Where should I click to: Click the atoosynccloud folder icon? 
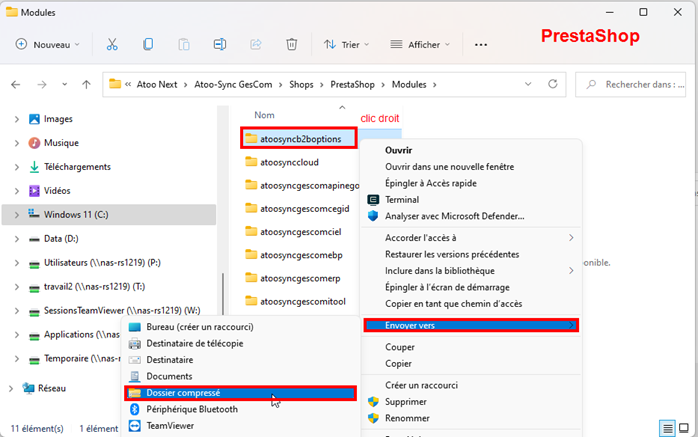(x=251, y=162)
